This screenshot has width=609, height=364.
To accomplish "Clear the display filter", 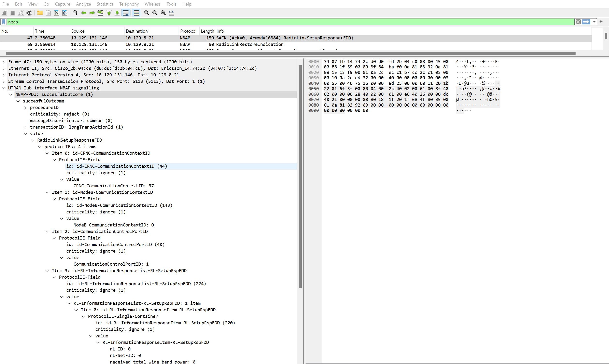I will pos(578,22).
